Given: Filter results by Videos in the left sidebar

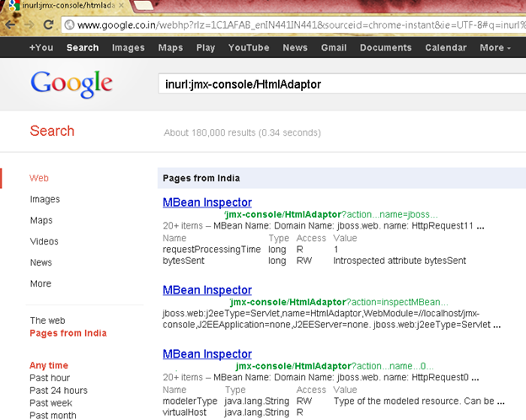Looking at the screenshot, I should pyautogui.click(x=44, y=242).
